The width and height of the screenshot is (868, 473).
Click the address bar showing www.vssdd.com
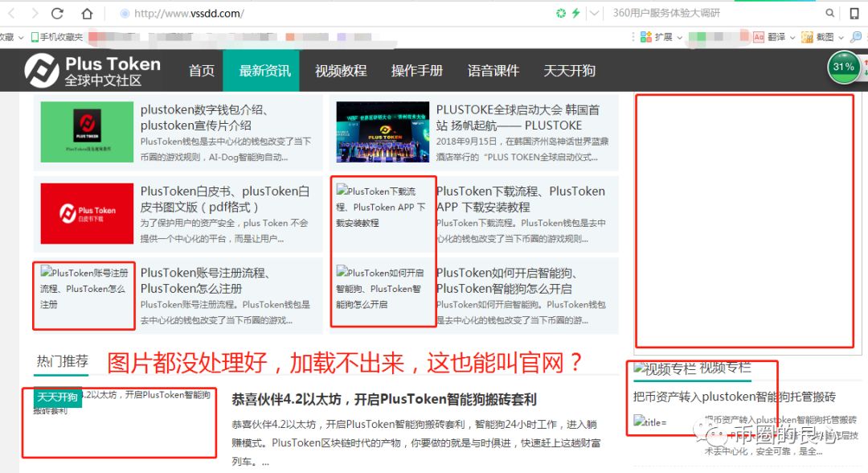[x=190, y=14]
